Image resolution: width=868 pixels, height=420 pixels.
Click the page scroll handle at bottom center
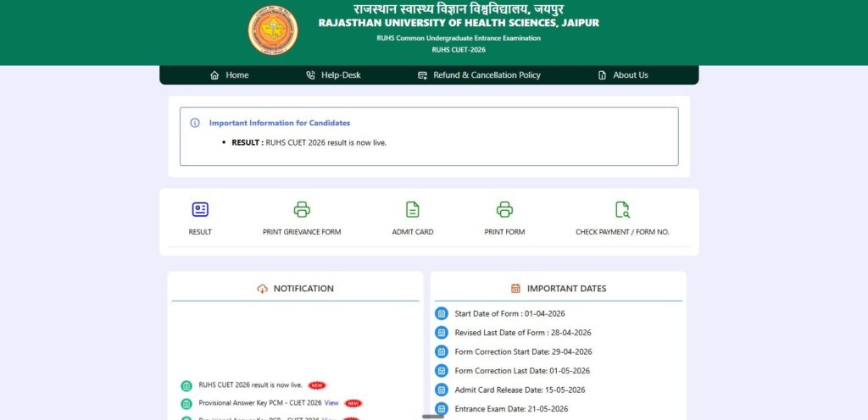point(433,416)
